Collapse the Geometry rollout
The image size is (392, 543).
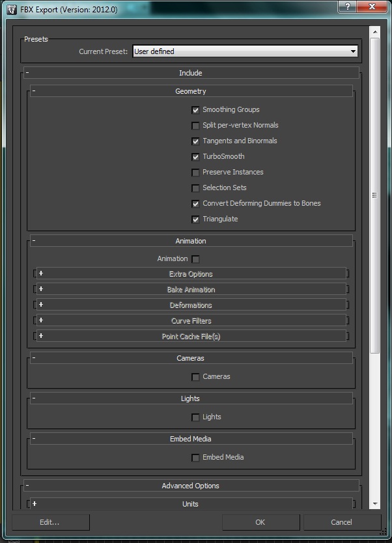pos(191,91)
